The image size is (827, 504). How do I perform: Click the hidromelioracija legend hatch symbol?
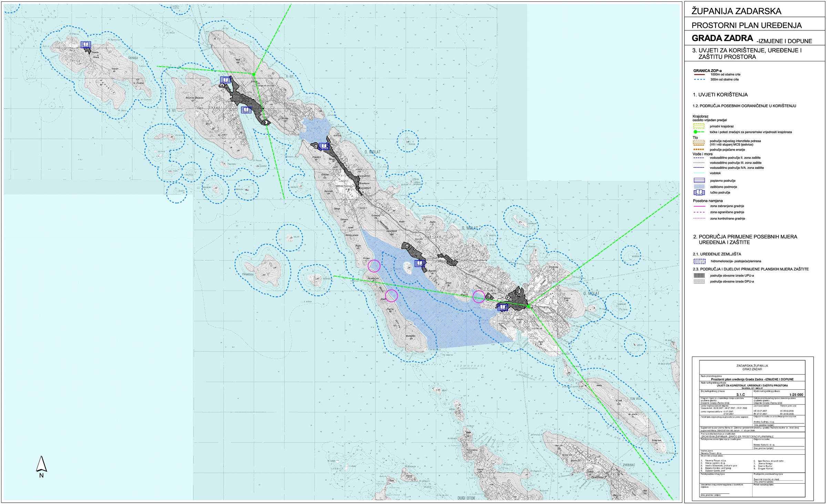700,261
